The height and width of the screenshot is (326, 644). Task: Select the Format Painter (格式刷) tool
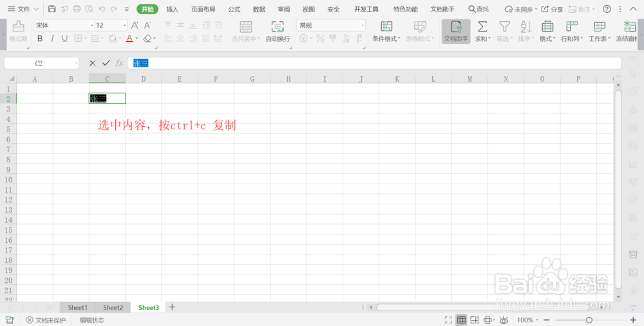(x=18, y=32)
